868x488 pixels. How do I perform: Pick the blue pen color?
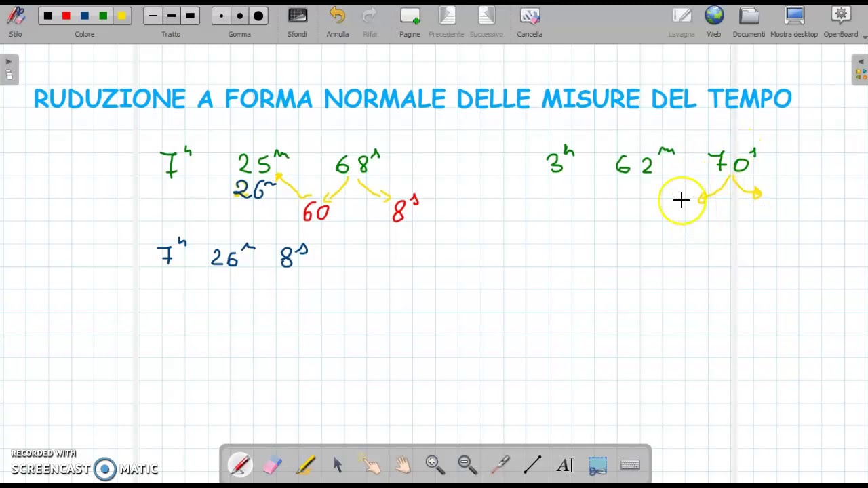click(85, 16)
